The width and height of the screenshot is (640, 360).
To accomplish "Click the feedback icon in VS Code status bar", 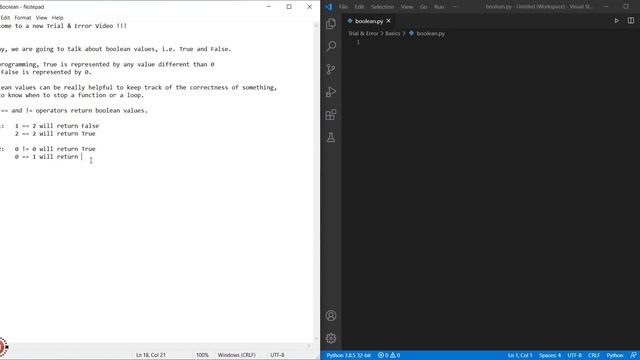I will coord(633,356).
